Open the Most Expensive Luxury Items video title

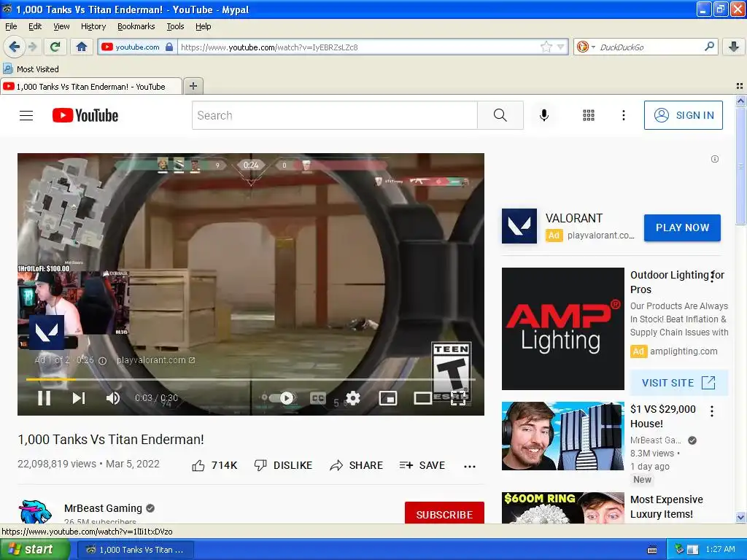(667, 507)
